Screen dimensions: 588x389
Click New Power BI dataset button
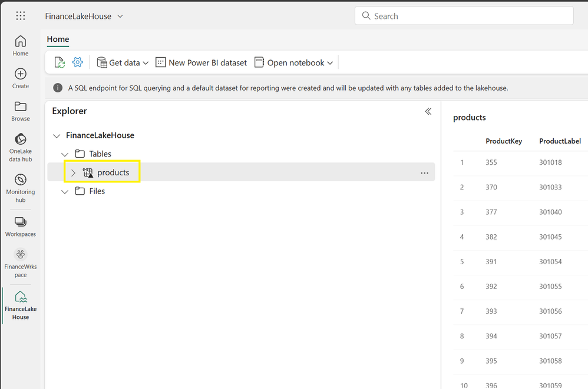click(x=201, y=62)
